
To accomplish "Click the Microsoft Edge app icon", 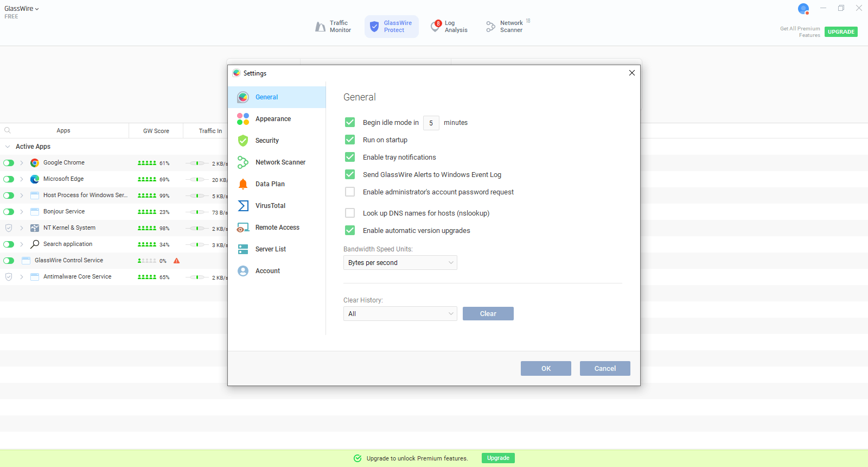I will click(x=35, y=179).
